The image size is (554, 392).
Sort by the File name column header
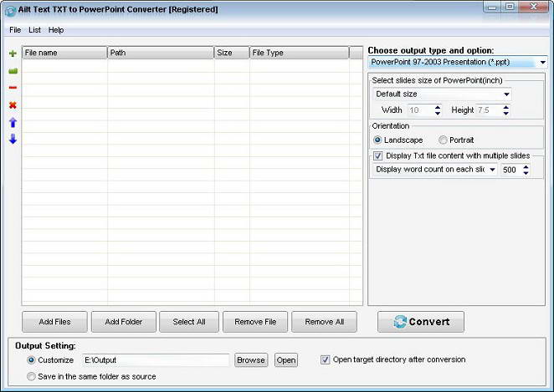(x=64, y=53)
